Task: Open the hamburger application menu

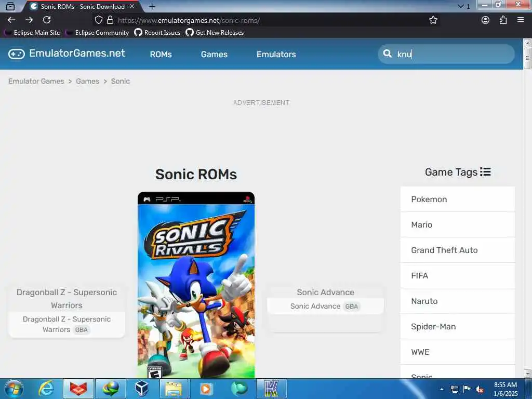Action: tap(521, 20)
